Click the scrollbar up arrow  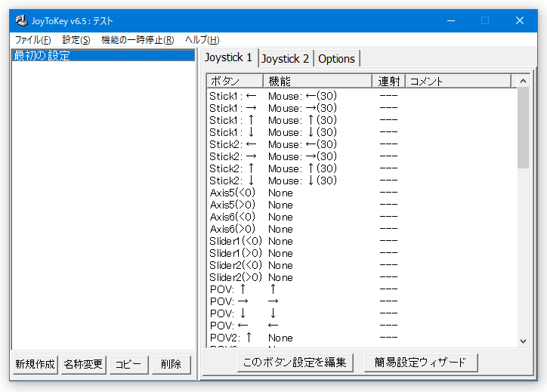tap(523, 82)
